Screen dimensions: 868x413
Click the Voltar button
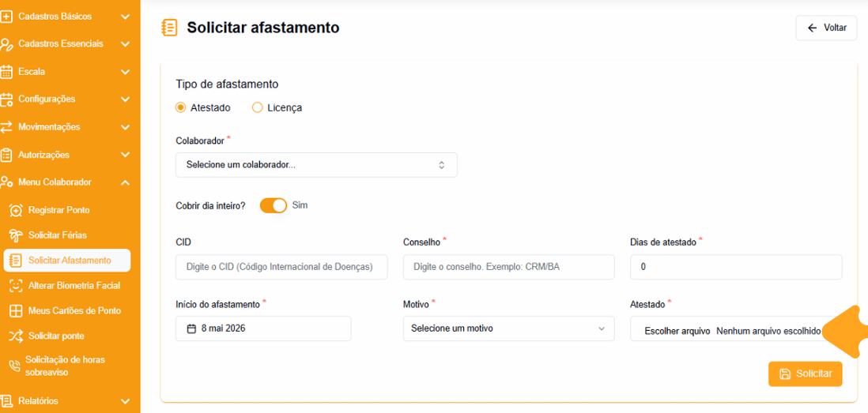[826, 28]
